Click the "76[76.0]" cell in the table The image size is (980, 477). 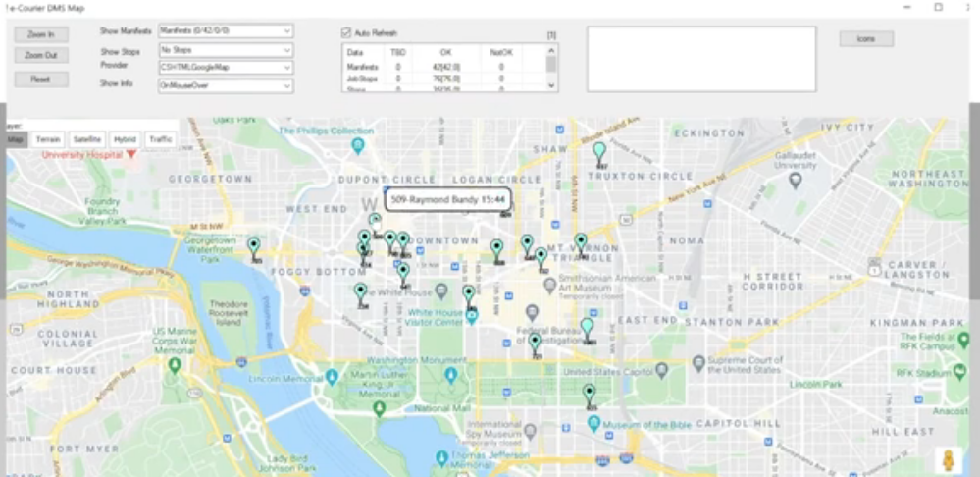pos(446,79)
